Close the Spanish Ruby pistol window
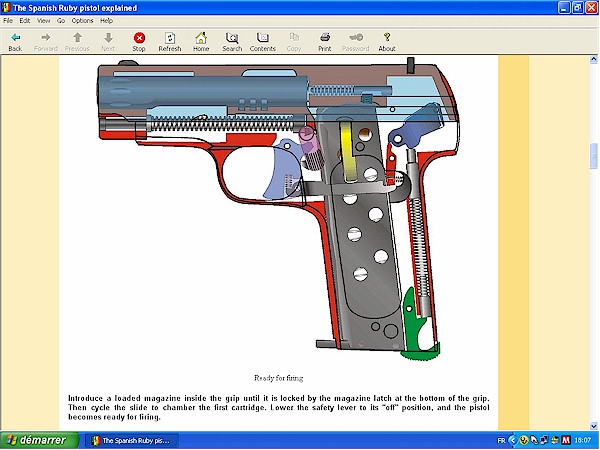Image resolution: width=600 pixels, height=450 pixels. point(592,8)
